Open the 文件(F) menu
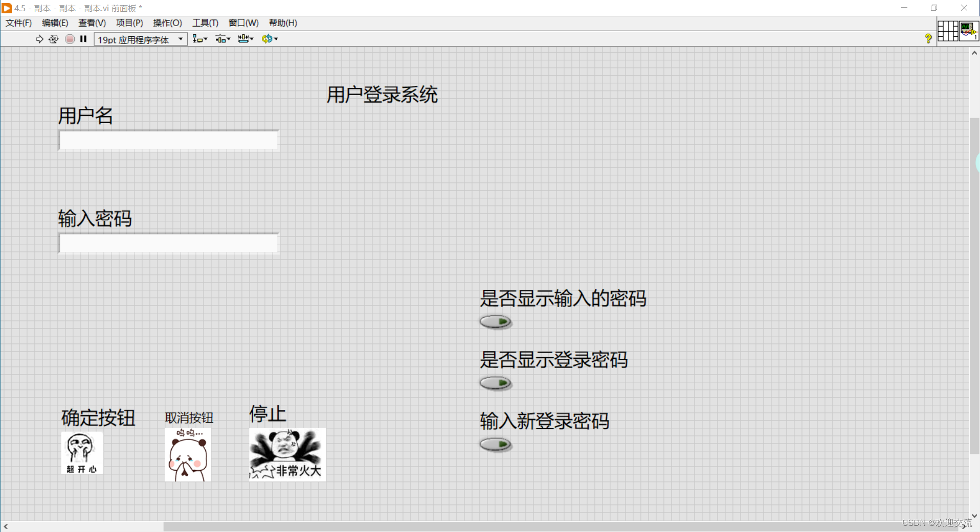980x532 pixels. [18, 22]
